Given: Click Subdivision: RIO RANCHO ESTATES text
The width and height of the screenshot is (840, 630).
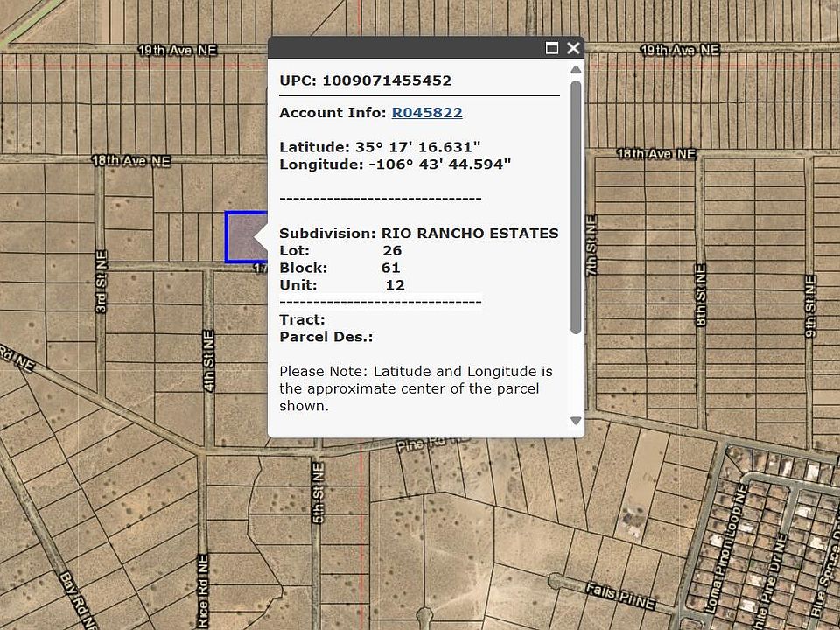Looking at the screenshot, I should (x=419, y=234).
